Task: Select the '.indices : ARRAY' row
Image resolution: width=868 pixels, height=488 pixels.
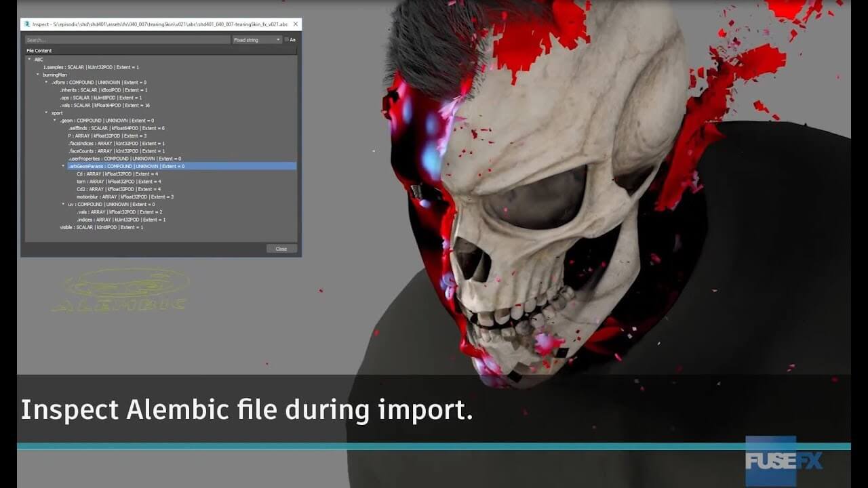Action: point(121,220)
